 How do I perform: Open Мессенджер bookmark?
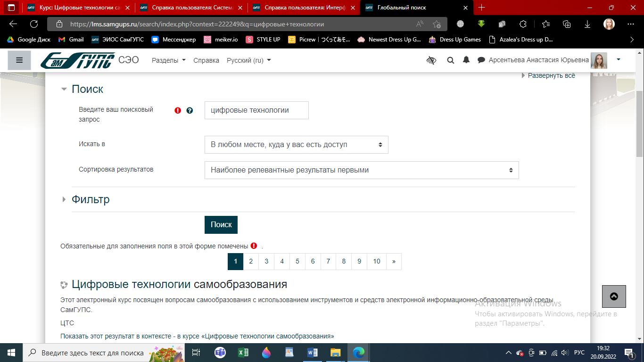[x=173, y=40]
